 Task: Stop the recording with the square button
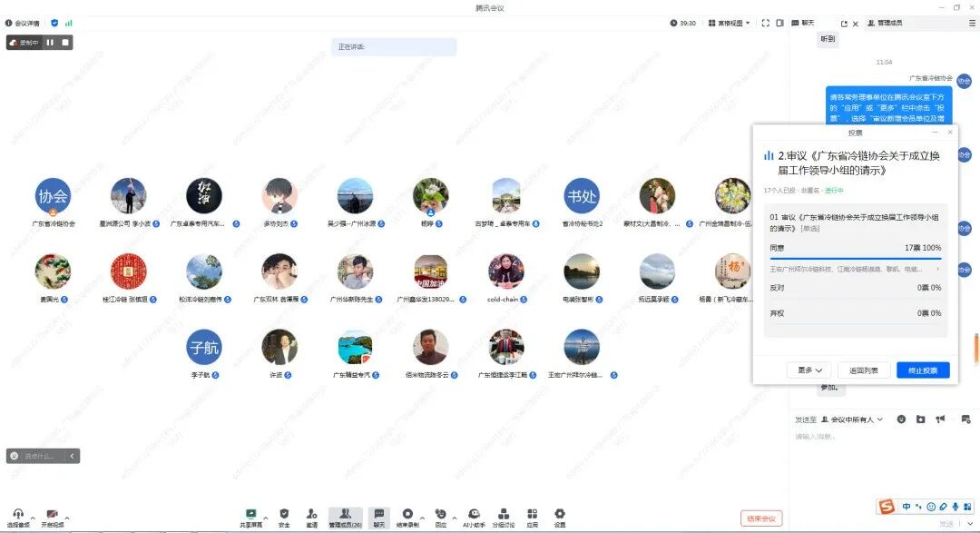tap(65, 43)
